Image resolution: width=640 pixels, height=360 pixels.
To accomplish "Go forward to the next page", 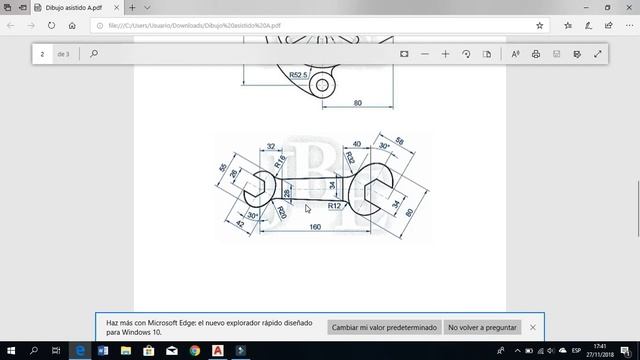I will tap(31, 25).
